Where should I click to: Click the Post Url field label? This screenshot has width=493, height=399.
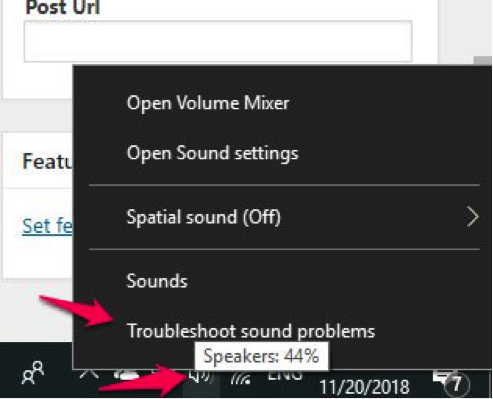click(x=63, y=7)
